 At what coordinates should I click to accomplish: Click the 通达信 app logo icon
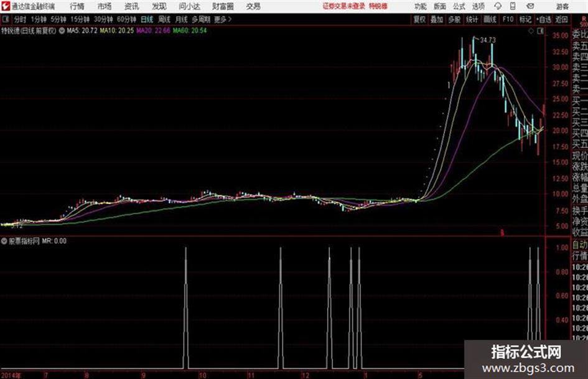coord(6,6)
